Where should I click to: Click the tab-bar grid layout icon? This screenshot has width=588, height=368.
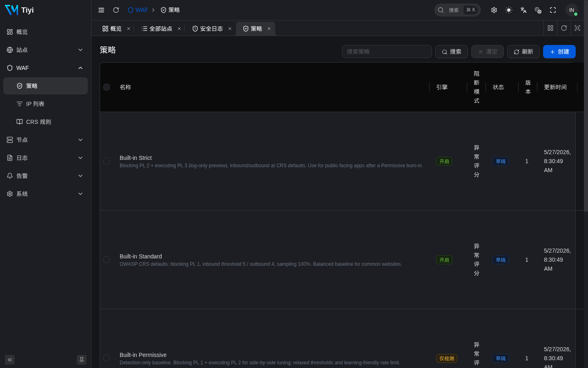[x=550, y=28]
